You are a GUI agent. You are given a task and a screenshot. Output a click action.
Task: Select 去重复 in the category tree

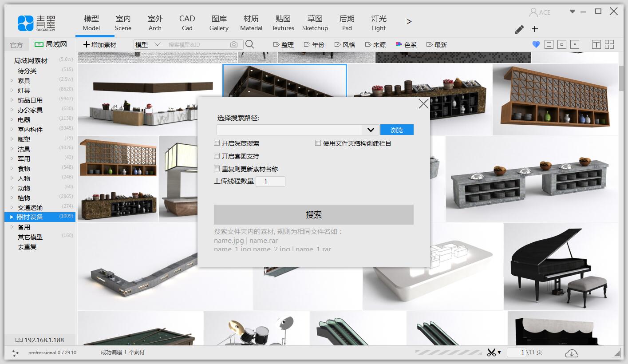(27, 247)
